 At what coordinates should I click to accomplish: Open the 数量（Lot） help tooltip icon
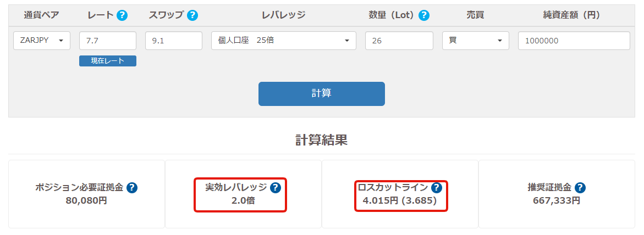click(x=423, y=15)
